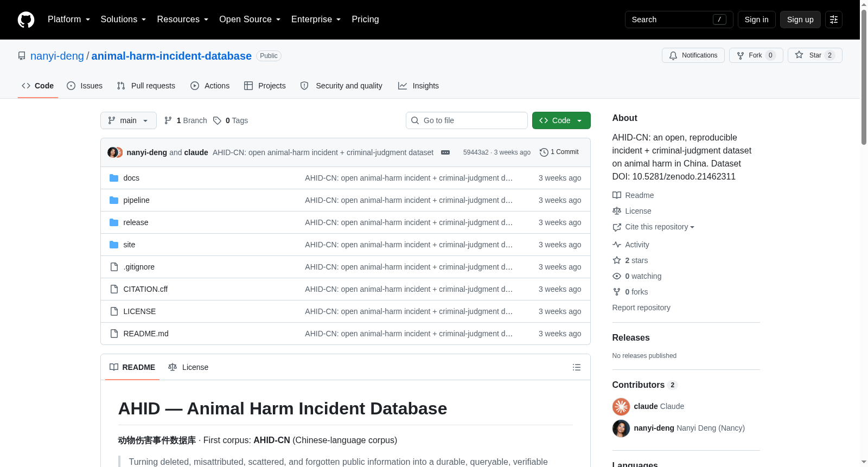Expand the Enterprise menu
Screen dimensions: 868x467
(316, 20)
